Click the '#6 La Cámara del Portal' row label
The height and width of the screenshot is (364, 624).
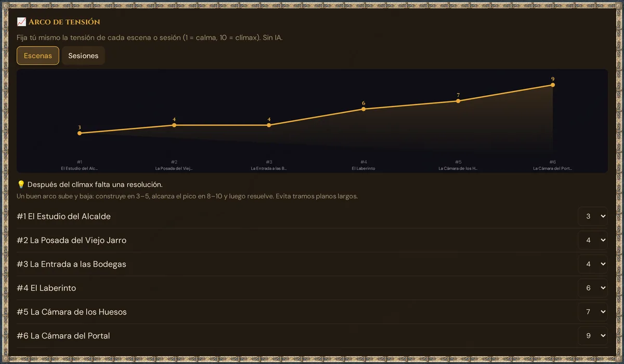[63, 336]
